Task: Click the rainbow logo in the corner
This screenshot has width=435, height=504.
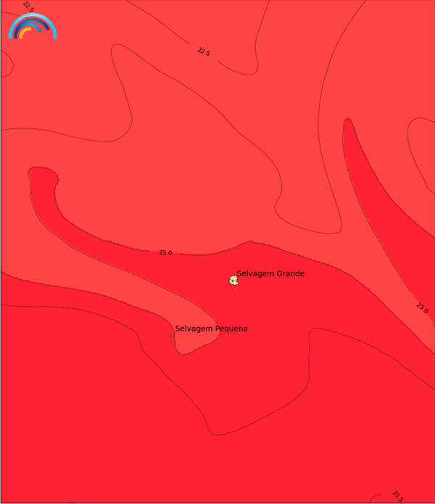Action: [x=32, y=26]
